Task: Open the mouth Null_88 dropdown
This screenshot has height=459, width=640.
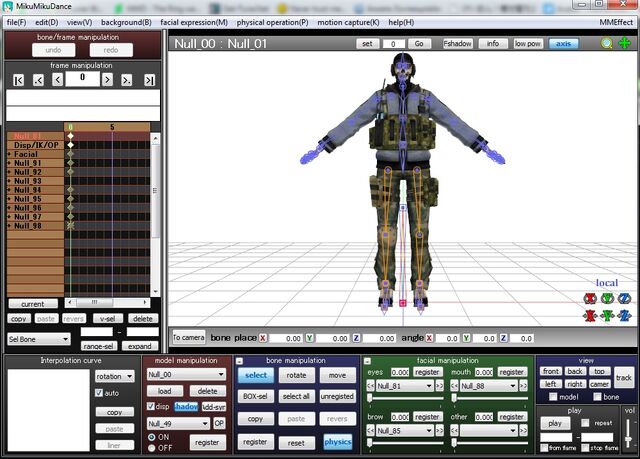Action: coord(489,386)
